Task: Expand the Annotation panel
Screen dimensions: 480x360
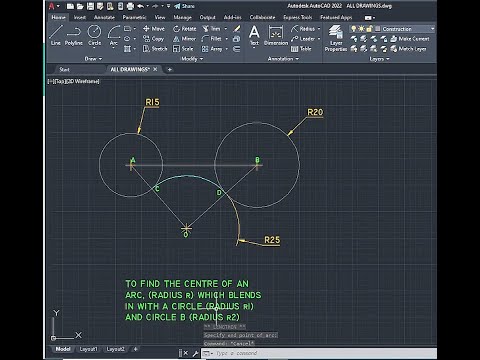Action: click(283, 59)
